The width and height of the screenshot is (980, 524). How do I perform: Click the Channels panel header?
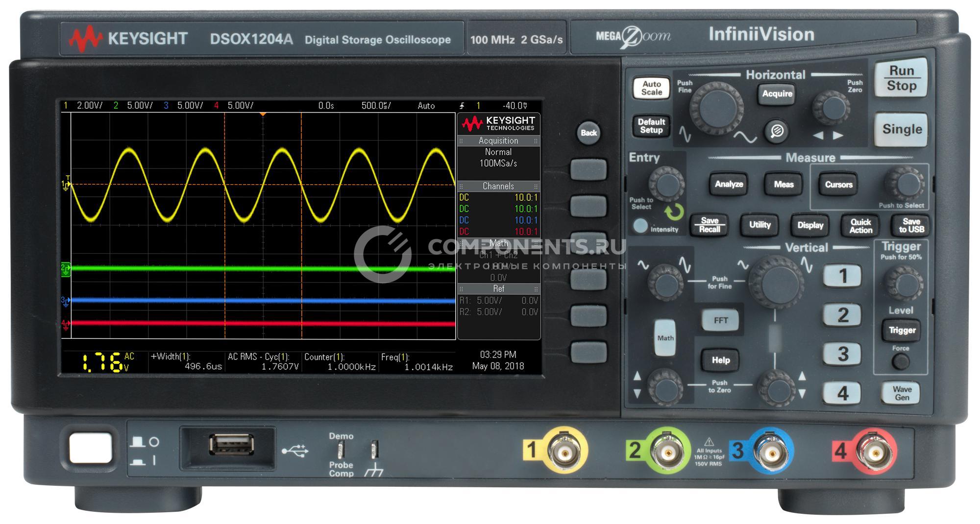coord(498,186)
